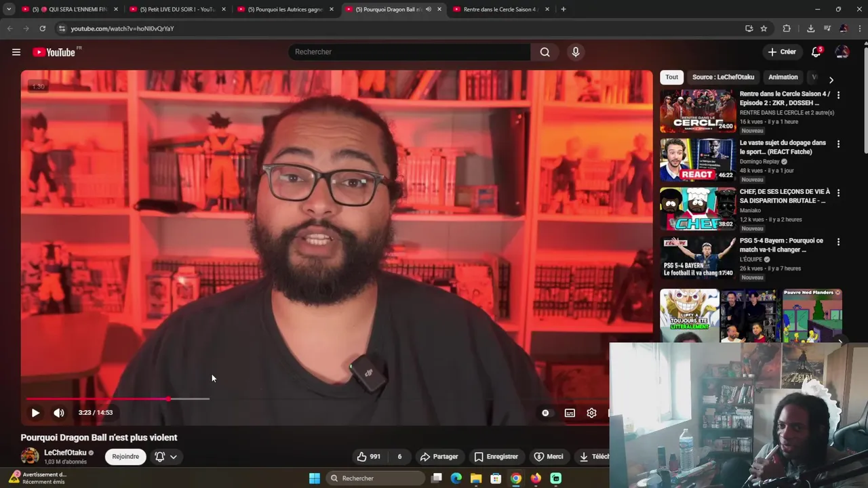868x488 pixels.
Task: Open File Explorer from the taskbar
Action: pos(476,479)
